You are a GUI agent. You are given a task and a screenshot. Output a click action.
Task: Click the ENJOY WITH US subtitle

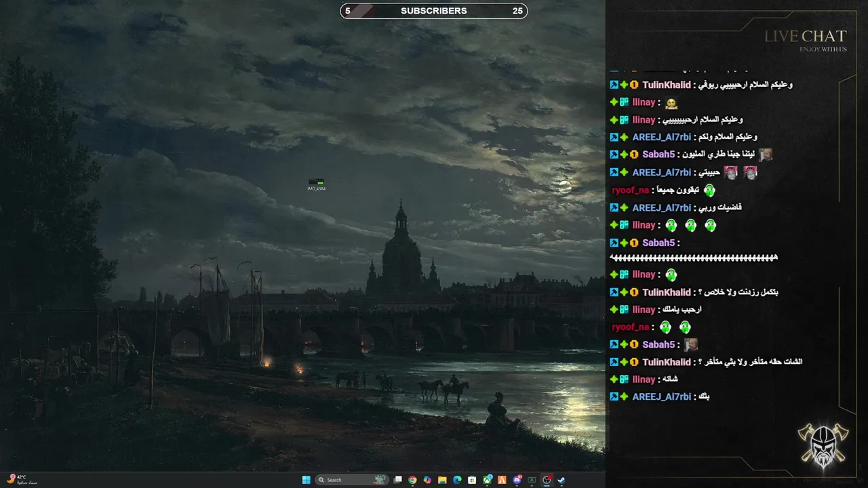(x=823, y=49)
